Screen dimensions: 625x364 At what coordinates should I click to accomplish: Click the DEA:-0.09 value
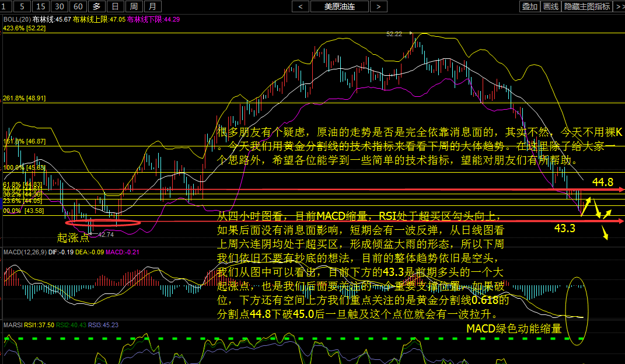pyautogui.click(x=90, y=252)
